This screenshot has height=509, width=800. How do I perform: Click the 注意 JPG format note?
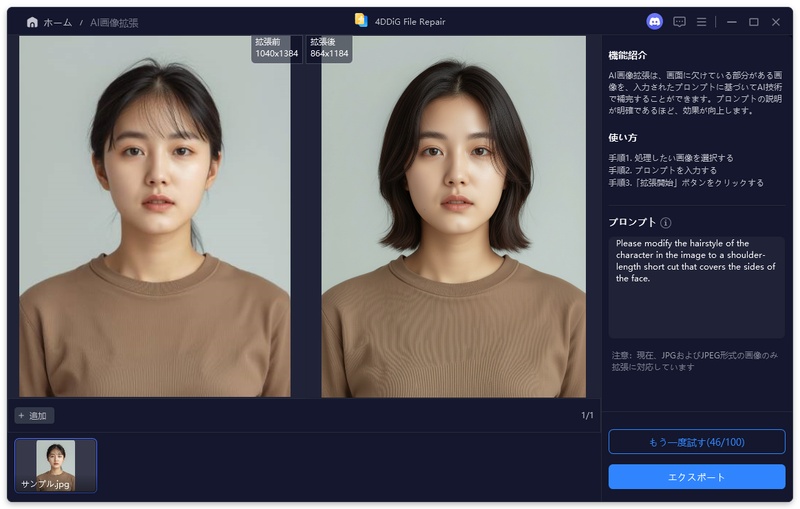tap(694, 361)
